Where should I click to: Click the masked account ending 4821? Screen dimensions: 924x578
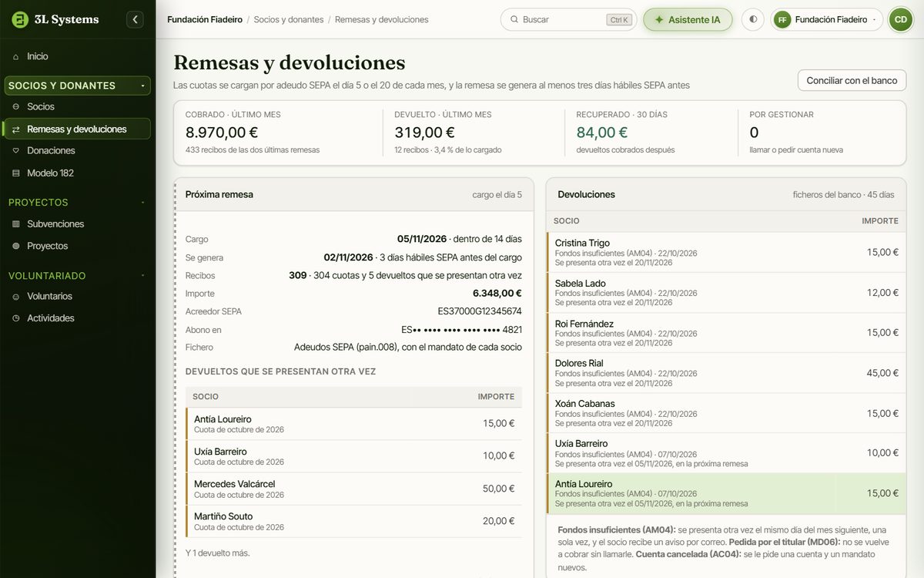tap(461, 330)
